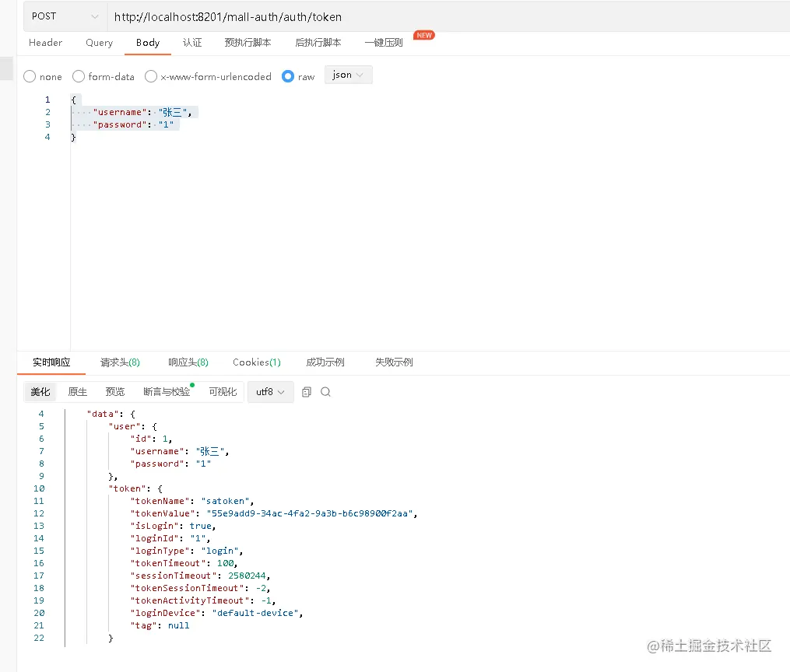Click the "username" line in request body
The width and height of the screenshot is (790, 672).
(x=142, y=112)
